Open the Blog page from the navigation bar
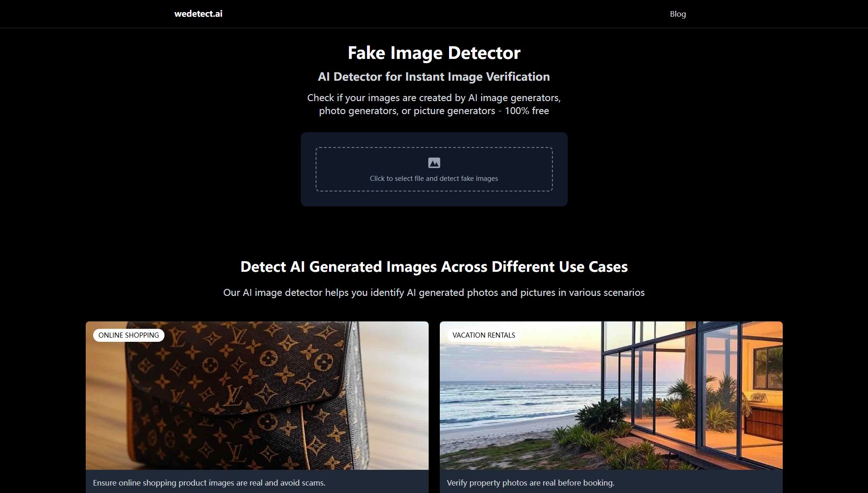 (x=678, y=14)
